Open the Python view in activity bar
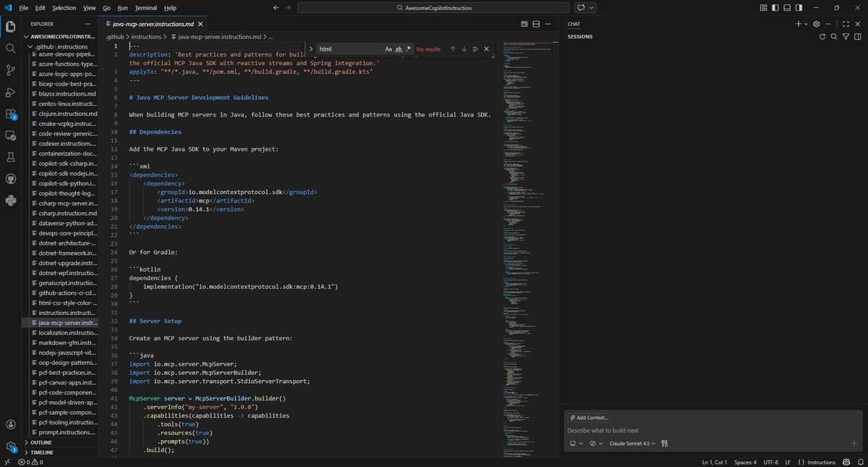Image resolution: width=868 pixels, height=467 pixels. tap(11, 201)
